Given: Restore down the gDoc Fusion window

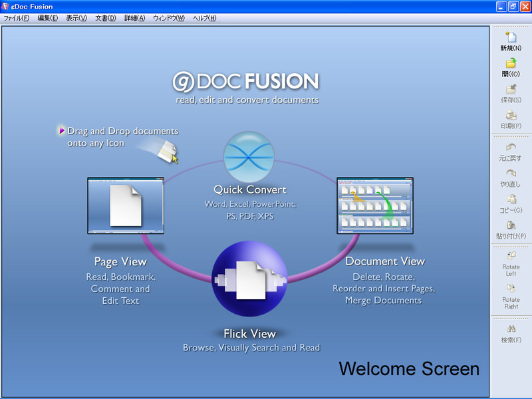Looking at the screenshot, I should [513, 7].
